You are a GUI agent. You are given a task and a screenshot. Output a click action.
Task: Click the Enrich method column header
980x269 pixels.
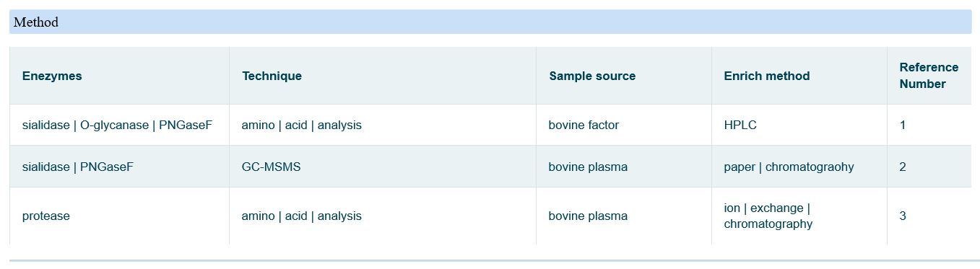click(766, 76)
